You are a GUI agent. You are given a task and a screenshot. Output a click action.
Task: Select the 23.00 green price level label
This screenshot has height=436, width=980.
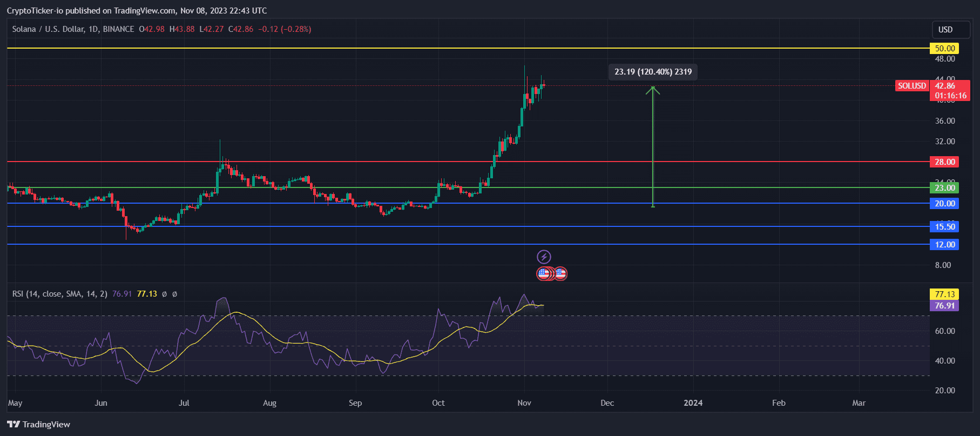click(x=944, y=188)
